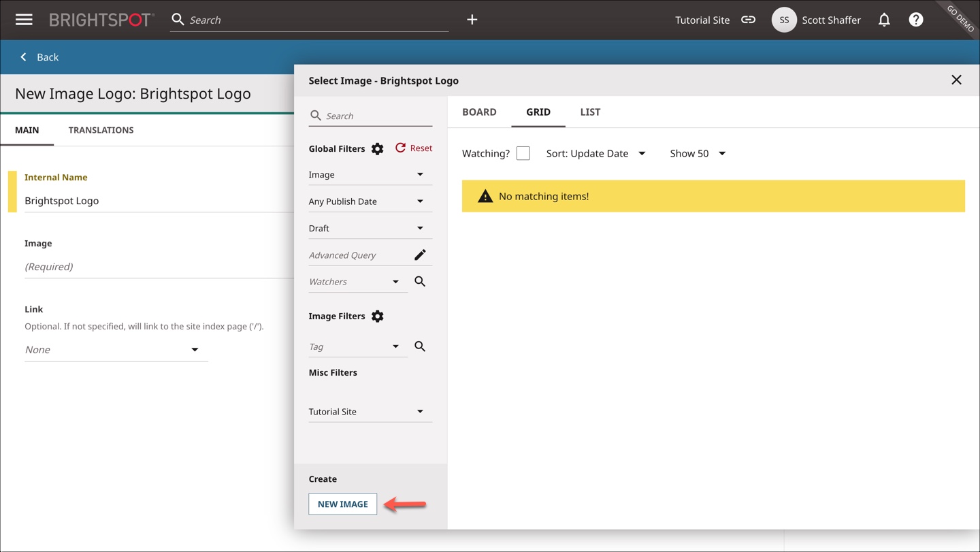
Task: Edit Advanced Query with pencil icon
Action: click(x=420, y=255)
